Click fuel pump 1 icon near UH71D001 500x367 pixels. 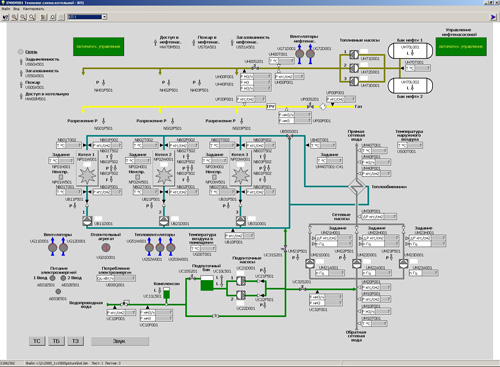click(x=354, y=54)
